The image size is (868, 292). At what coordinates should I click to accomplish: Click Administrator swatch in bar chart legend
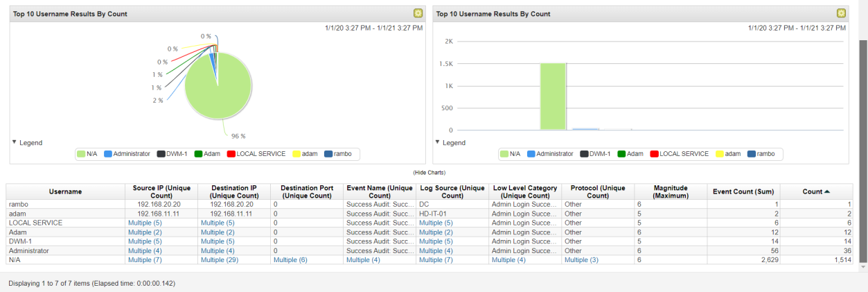coord(531,154)
